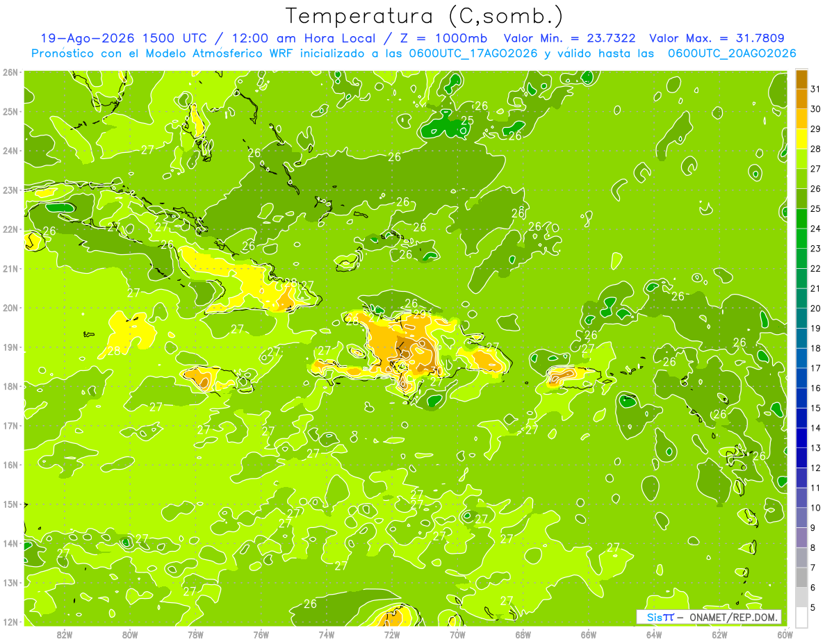Click the '12N' latitude axis label
This screenshot has width=834, height=644.
point(10,622)
